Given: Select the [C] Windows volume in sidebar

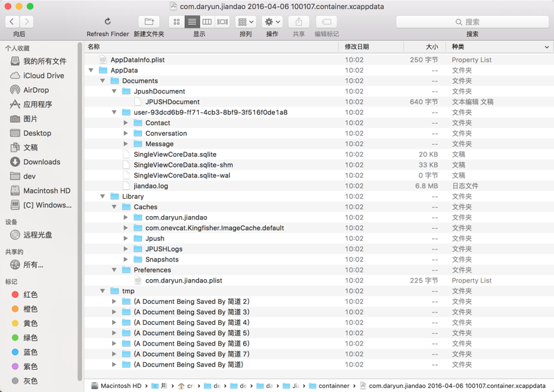Looking at the screenshot, I should (41, 205).
